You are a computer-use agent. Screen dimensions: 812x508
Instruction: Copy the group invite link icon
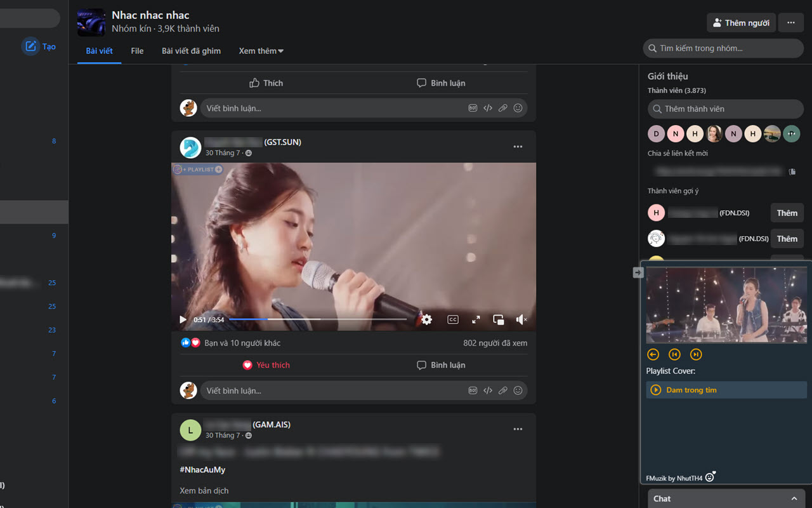tap(793, 171)
